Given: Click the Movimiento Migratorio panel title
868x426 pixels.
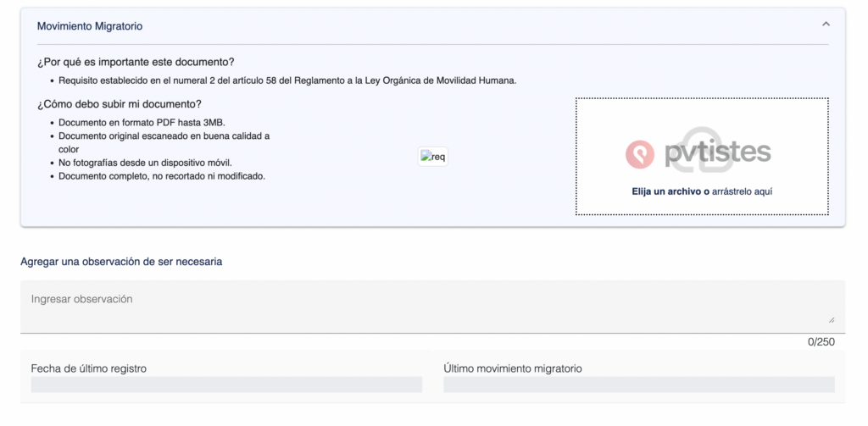Looking at the screenshot, I should pyautogui.click(x=90, y=26).
